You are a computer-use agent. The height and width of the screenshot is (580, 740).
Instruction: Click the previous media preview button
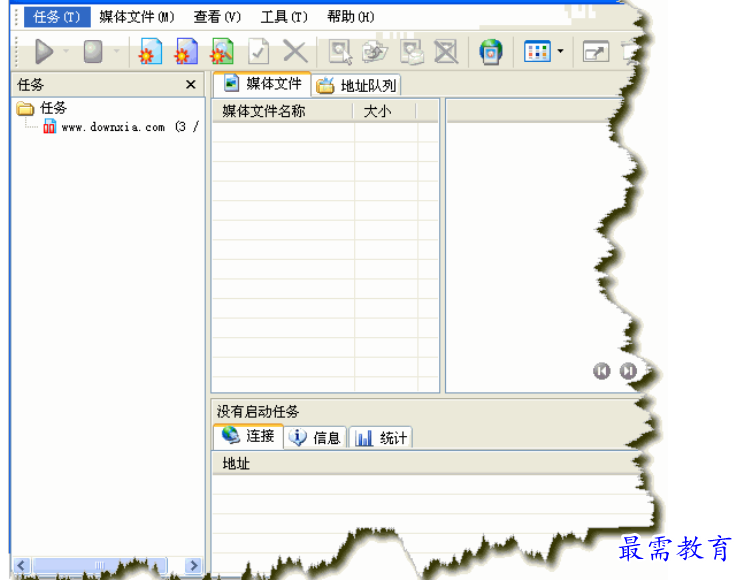click(601, 371)
